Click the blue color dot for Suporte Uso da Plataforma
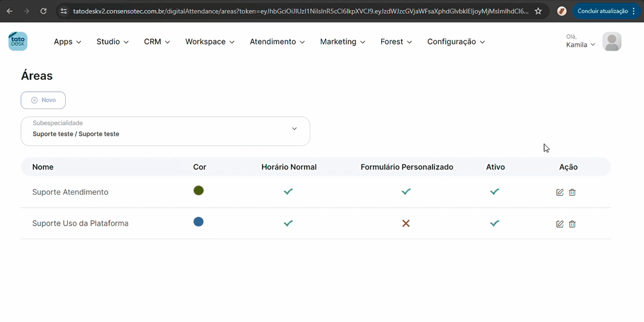Image resolution: width=644 pixels, height=322 pixels. point(198,222)
